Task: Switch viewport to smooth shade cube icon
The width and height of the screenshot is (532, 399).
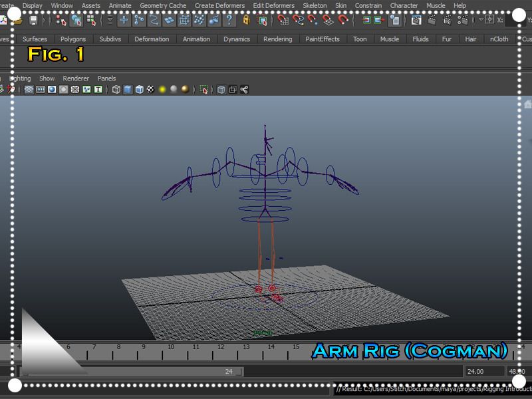Action: (128, 90)
